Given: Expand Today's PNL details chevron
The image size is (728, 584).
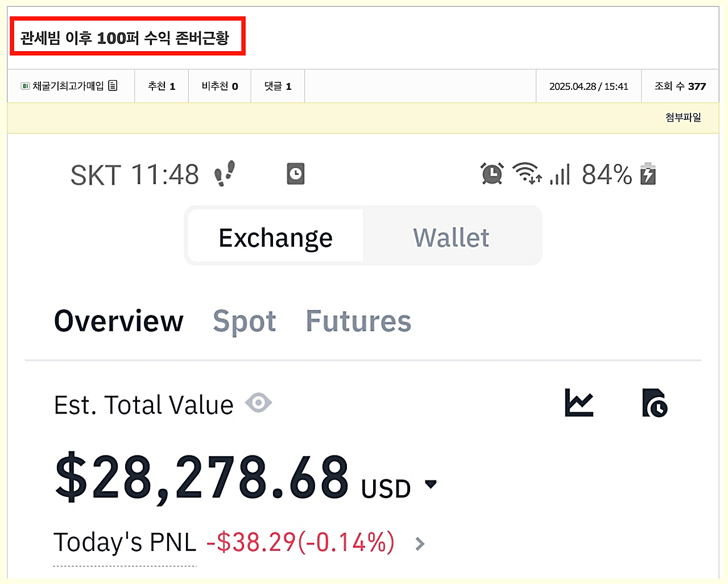Looking at the screenshot, I should pyautogui.click(x=420, y=544).
